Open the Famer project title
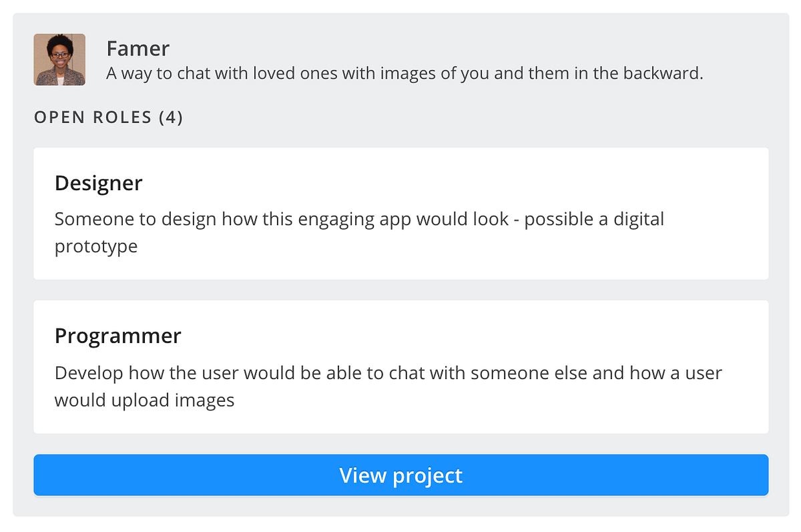The width and height of the screenshot is (801, 532). pos(138,48)
